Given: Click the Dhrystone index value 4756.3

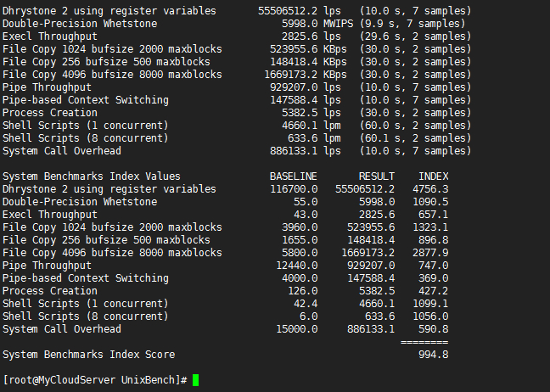Looking at the screenshot, I should coord(430,189).
